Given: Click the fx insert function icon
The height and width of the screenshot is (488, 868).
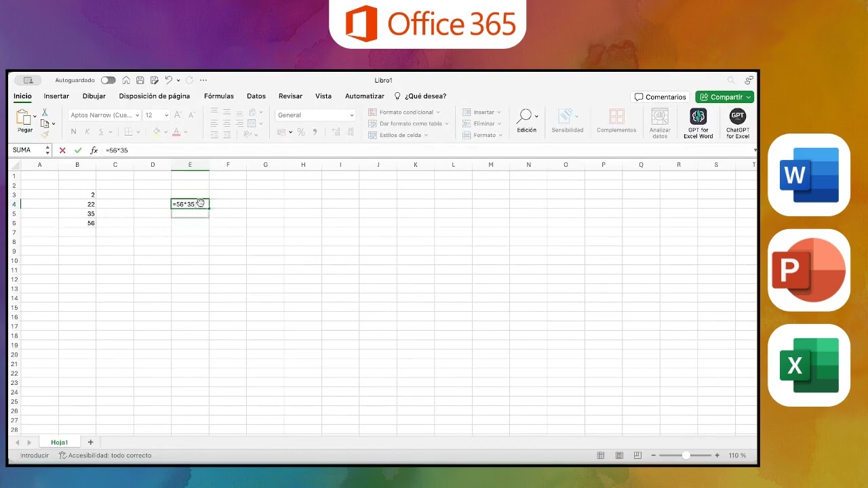Looking at the screenshot, I should tap(94, 150).
